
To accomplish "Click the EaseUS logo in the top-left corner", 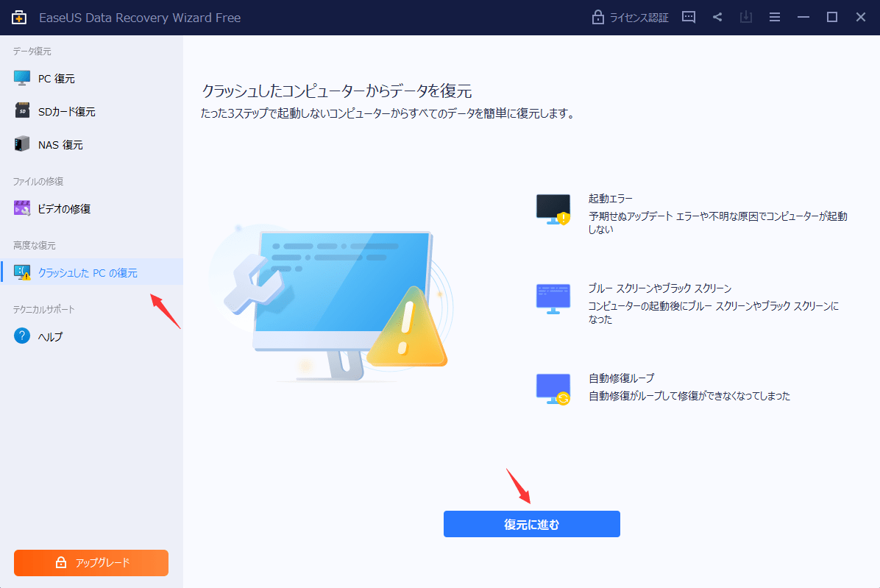I will [x=18, y=17].
